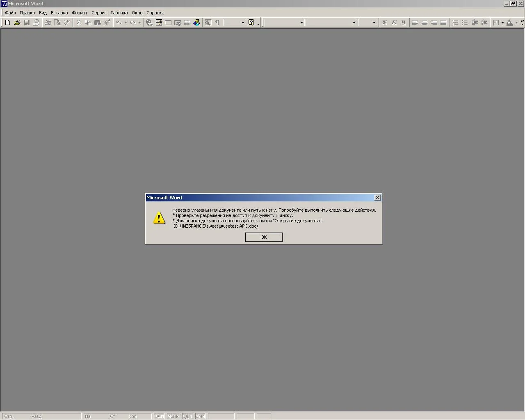Click the Document Map icon

coord(208,23)
